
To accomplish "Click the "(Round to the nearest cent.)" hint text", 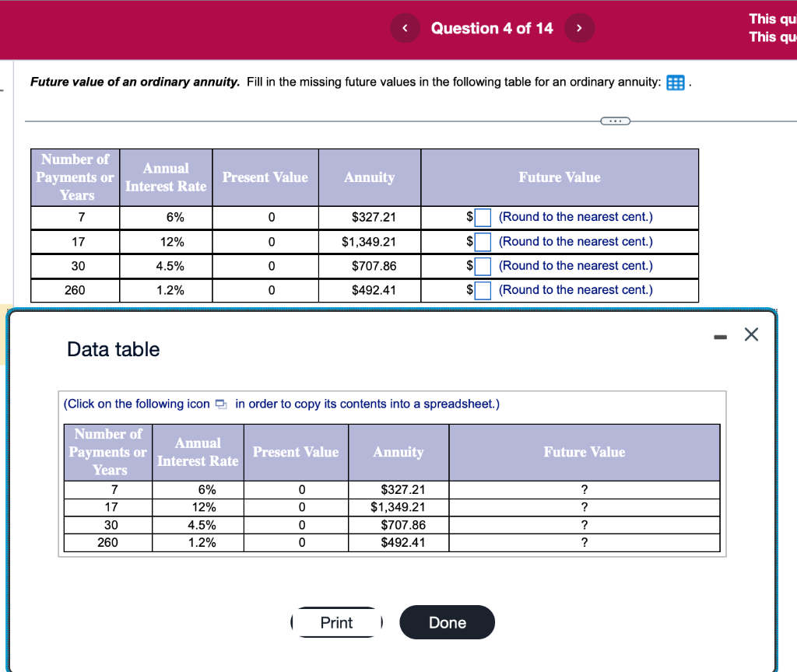I will point(575,217).
